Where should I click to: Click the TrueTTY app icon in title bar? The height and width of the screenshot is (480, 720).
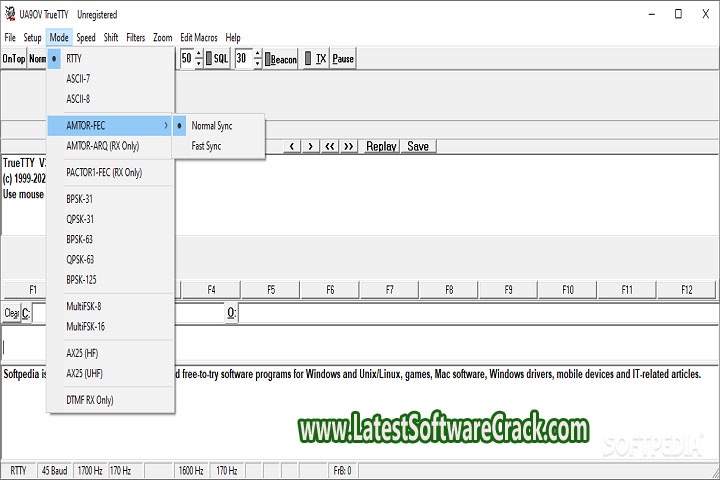click(12, 15)
